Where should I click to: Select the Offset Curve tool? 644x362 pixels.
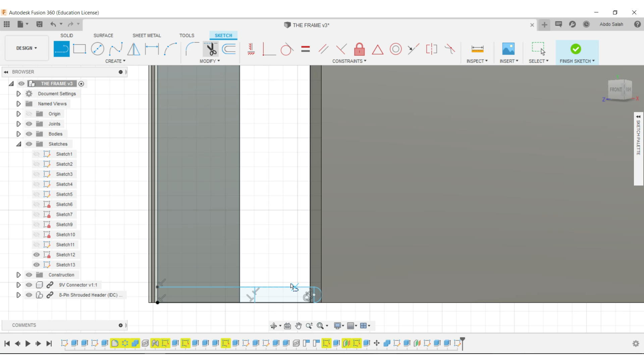coord(230,49)
